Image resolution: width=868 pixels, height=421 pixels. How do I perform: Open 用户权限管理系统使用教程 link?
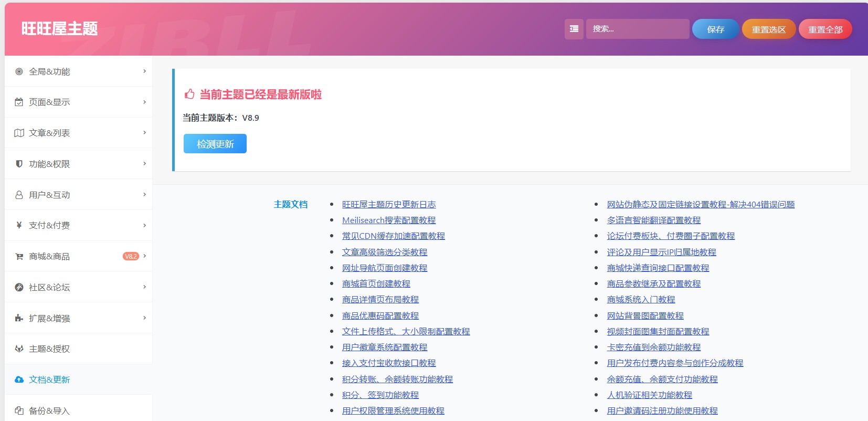(393, 411)
